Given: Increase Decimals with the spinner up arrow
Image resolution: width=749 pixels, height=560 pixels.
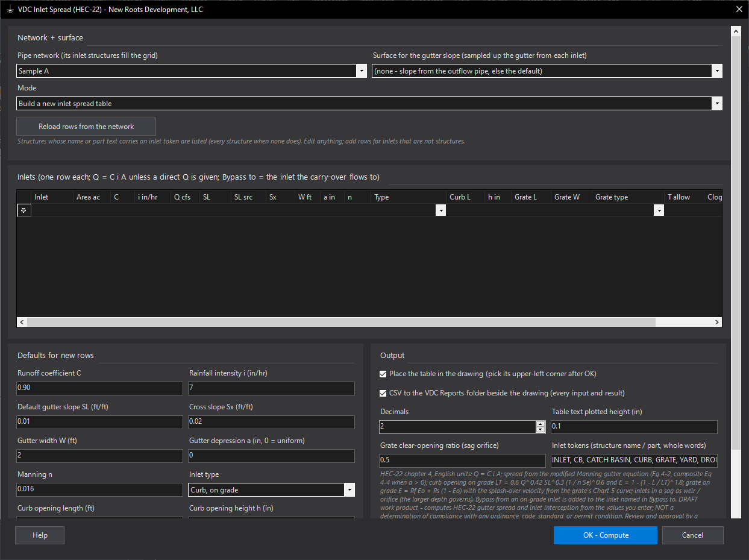Looking at the screenshot, I should point(540,424).
